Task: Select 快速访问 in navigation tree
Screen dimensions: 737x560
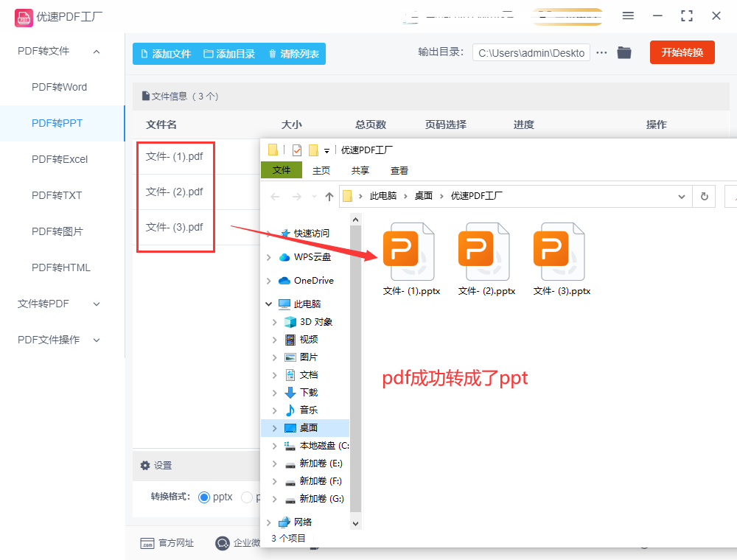Action: (304, 234)
